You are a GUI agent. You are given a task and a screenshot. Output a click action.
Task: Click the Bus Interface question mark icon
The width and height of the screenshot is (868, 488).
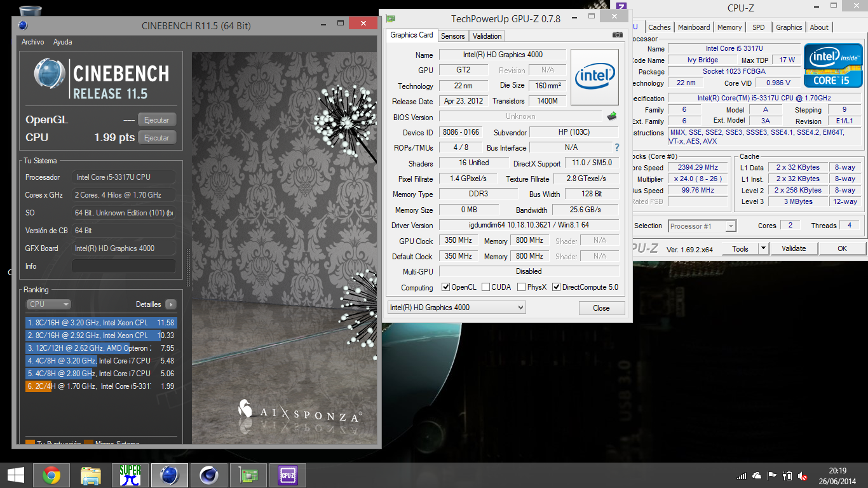pos(616,147)
